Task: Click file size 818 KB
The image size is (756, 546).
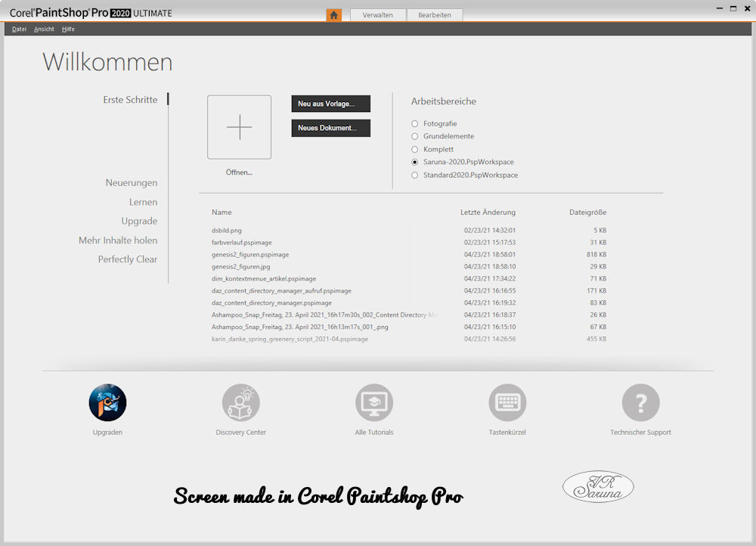Action: 596,255
